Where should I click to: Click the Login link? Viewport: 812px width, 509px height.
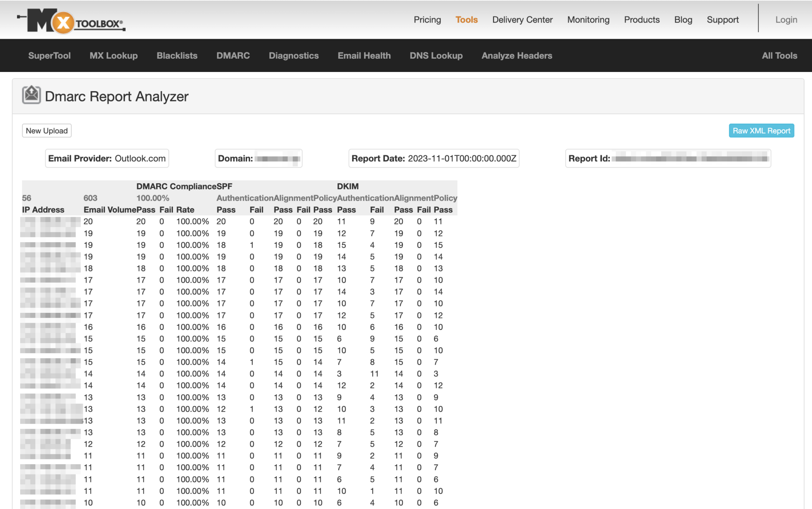[x=786, y=20]
